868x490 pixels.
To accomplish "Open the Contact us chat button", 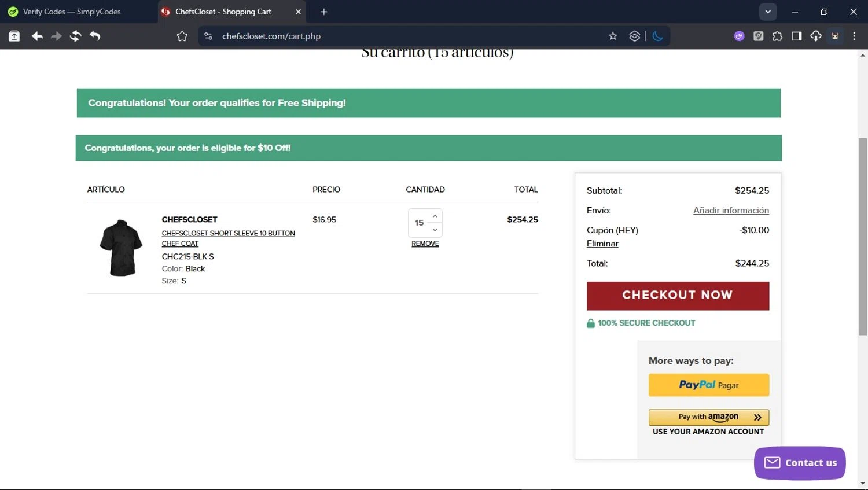I will [800, 463].
